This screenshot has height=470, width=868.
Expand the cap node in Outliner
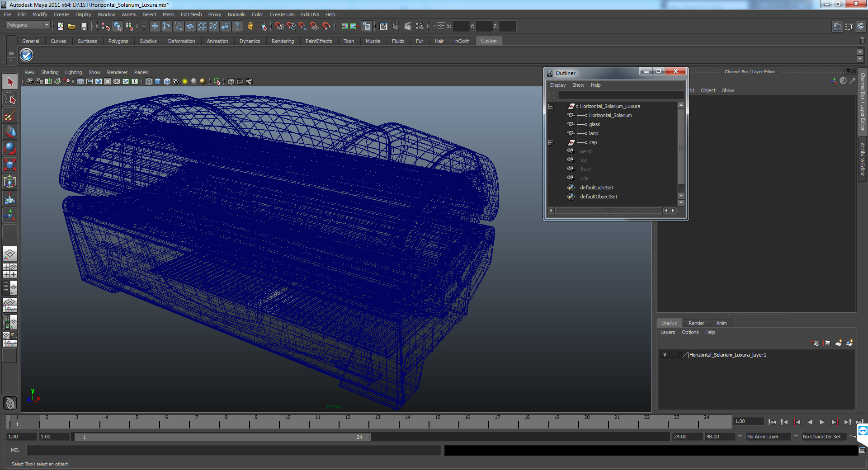coord(551,142)
